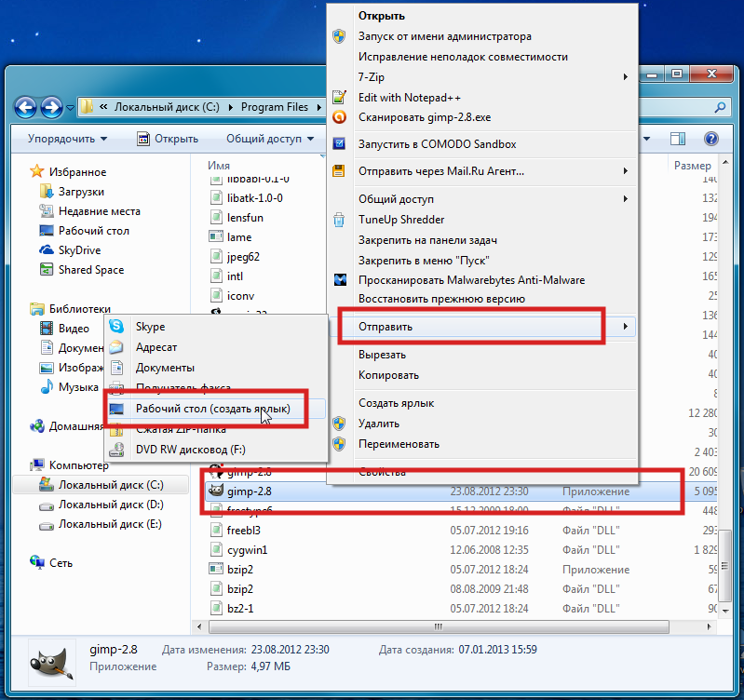Image resolution: width=744 pixels, height=700 pixels.
Task: Open the Общий доступ toolbar dropdown
Action: pos(270,139)
